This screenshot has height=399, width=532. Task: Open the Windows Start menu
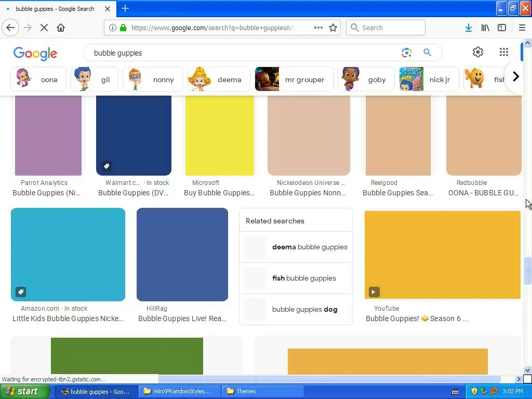24,391
